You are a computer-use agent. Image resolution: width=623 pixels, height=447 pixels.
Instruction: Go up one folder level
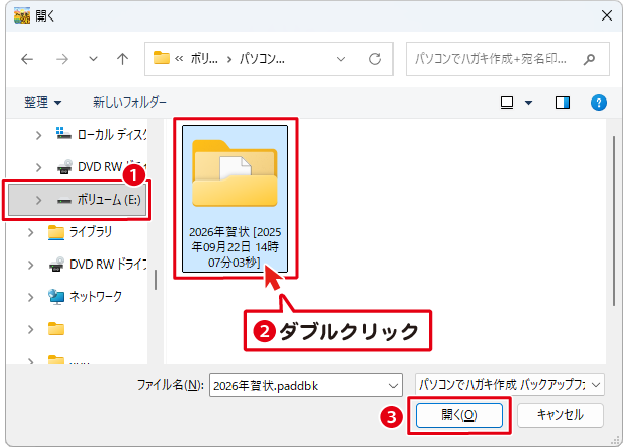pos(122,58)
